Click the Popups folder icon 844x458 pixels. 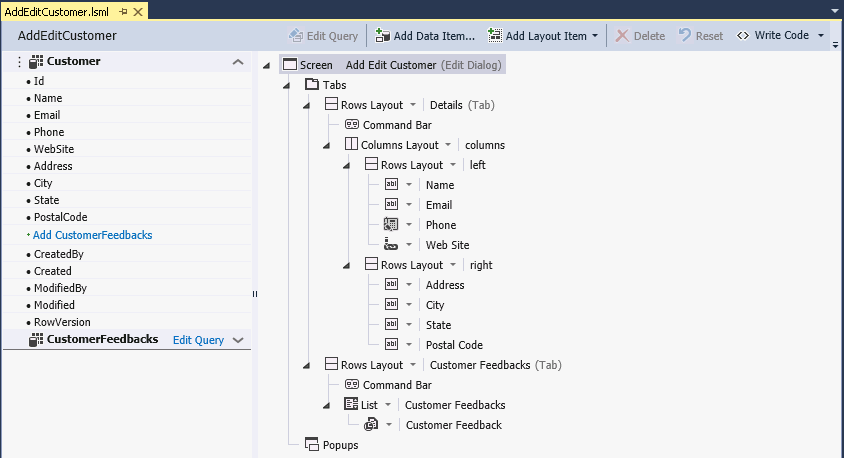coord(312,444)
